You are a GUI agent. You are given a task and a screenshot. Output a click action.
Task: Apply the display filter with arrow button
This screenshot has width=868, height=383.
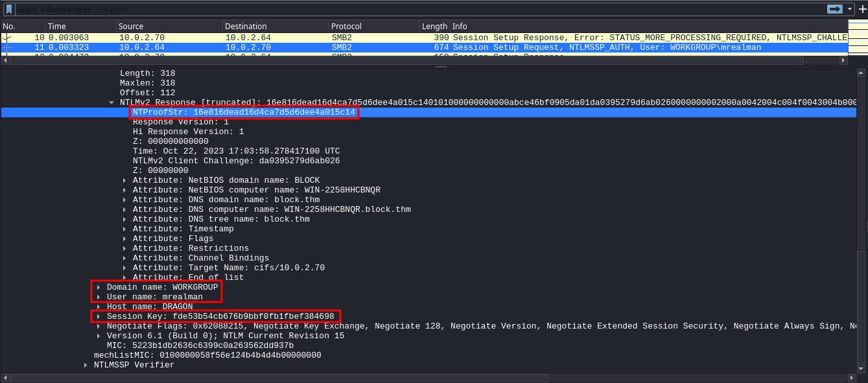tap(834, 9)
